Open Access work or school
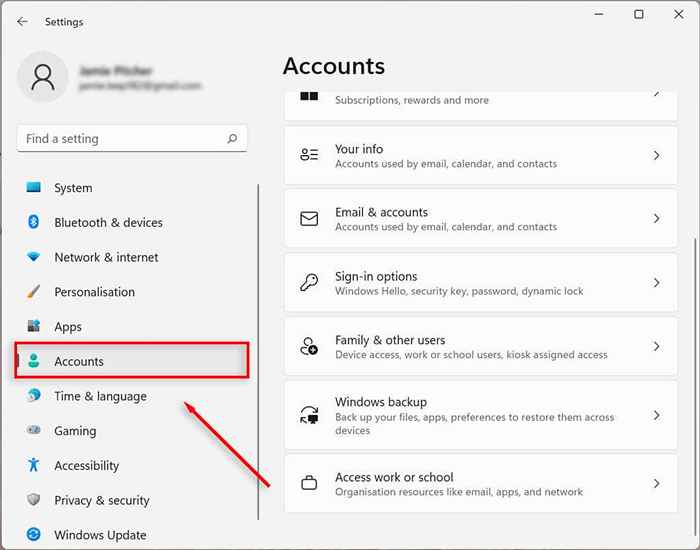The height and width of the screenshot is (550, 700). coord(481,483)
